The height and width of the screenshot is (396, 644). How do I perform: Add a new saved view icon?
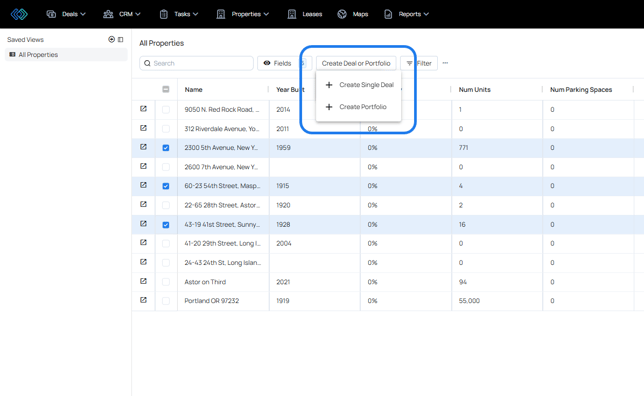[111, 39]
